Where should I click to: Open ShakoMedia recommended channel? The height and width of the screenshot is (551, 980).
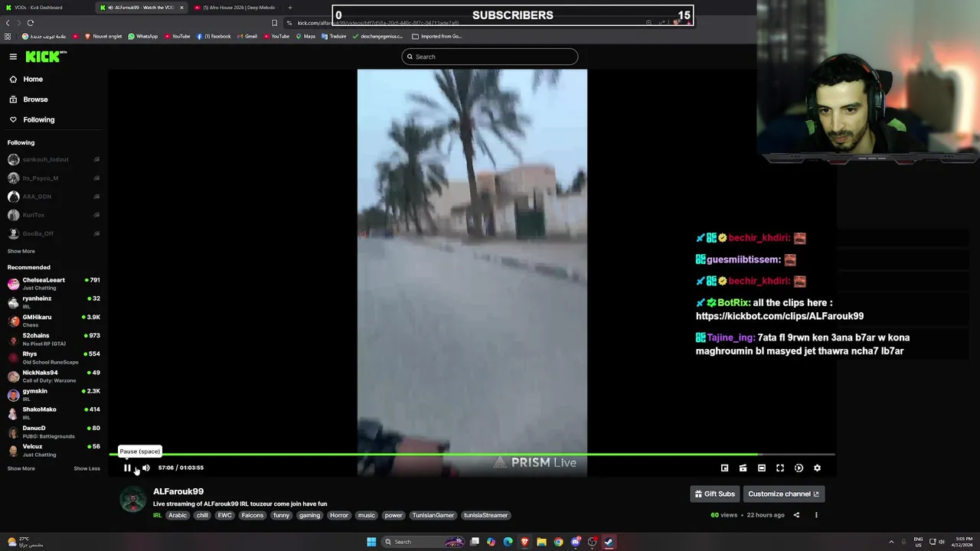[x=54, y=413]
